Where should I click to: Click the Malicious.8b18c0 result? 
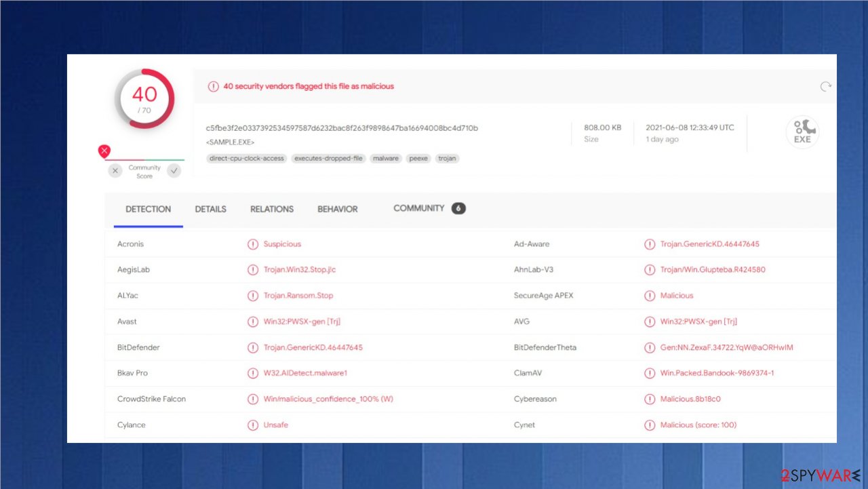click(690, 399)
